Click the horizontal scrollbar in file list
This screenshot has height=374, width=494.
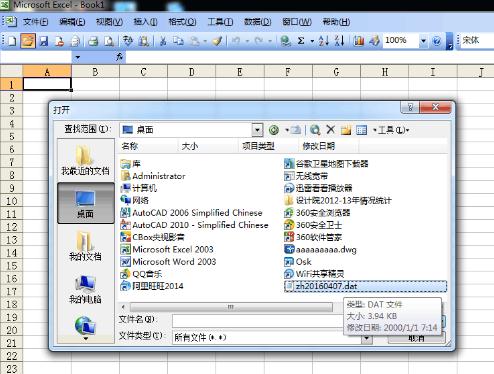pos(231,307)
